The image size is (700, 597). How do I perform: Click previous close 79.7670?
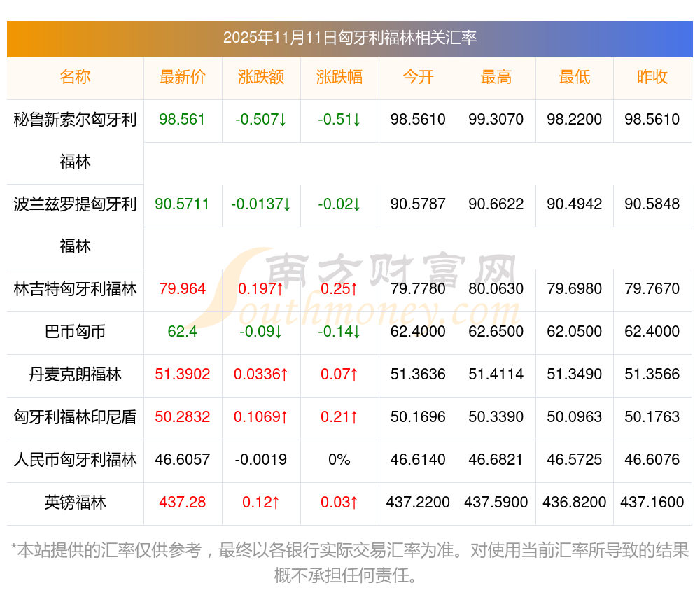tap(652, 289)
